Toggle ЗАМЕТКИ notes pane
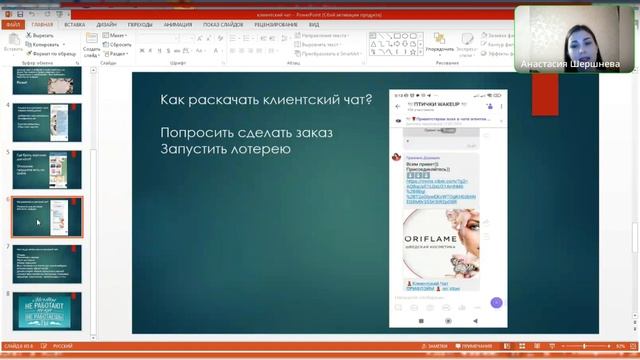Image resolution: width=640 pixels, height=360 pixels. click(x=435, y=346)
